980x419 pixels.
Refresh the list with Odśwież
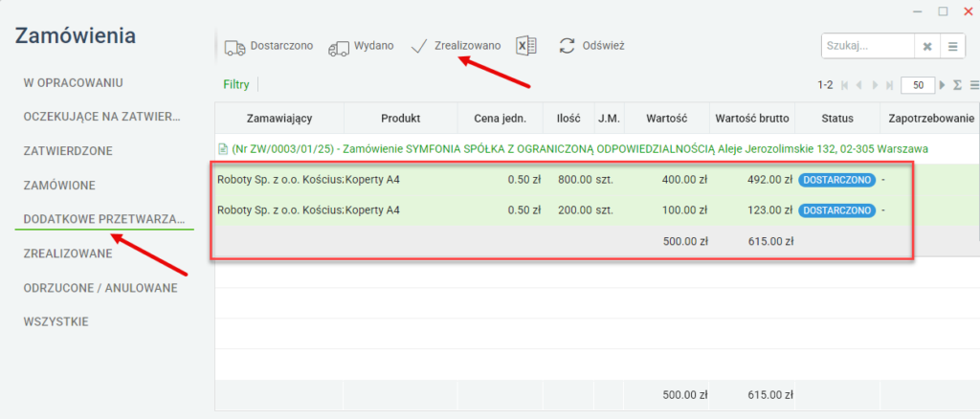(x=591, y=46)
